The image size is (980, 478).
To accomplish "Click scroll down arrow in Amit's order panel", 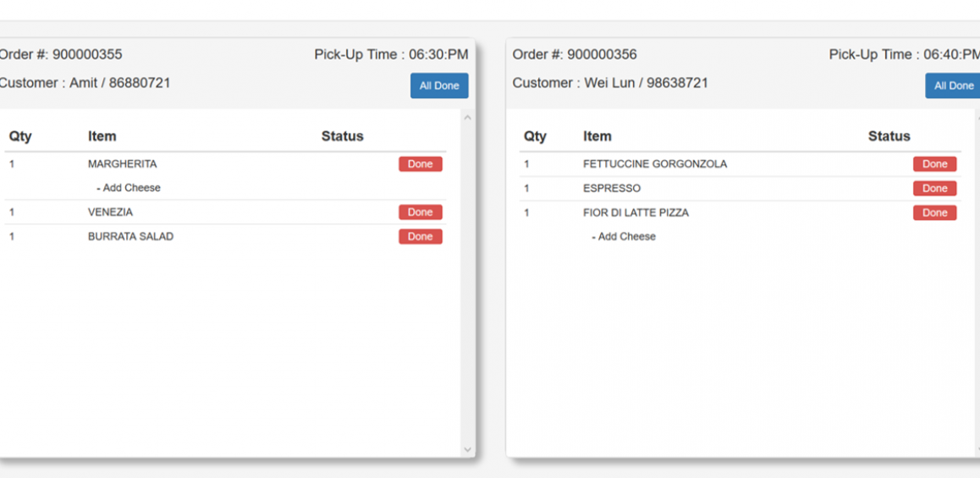I will click(467, 450).
